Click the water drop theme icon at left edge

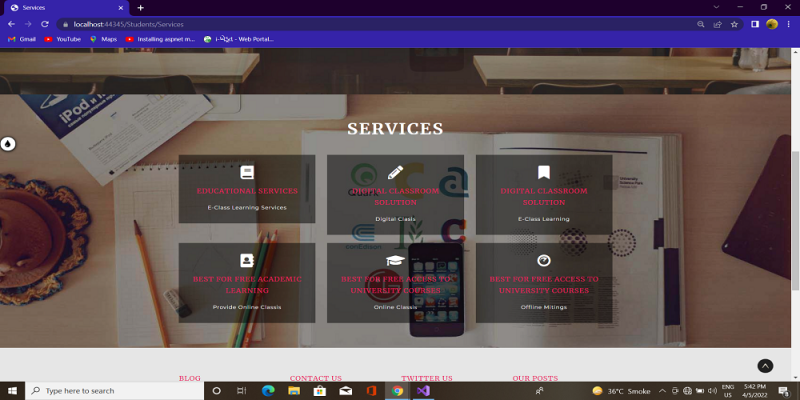coord(8,144)
